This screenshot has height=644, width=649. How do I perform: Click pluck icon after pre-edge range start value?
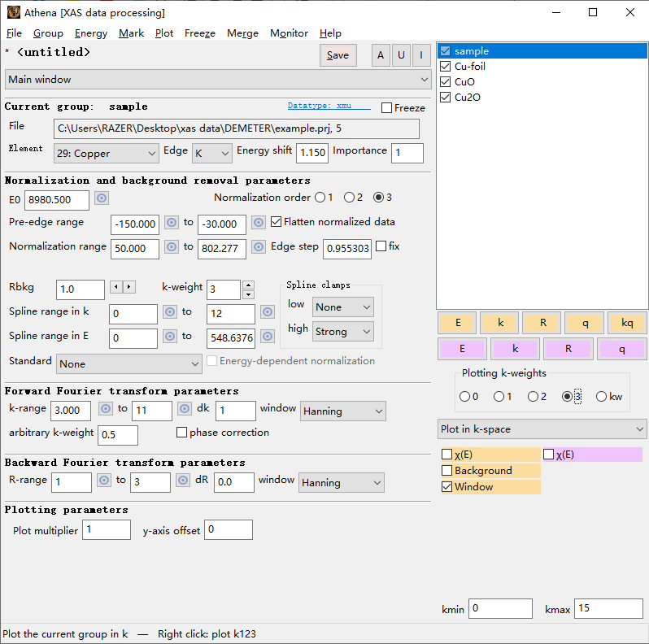[x=172, y=223]
